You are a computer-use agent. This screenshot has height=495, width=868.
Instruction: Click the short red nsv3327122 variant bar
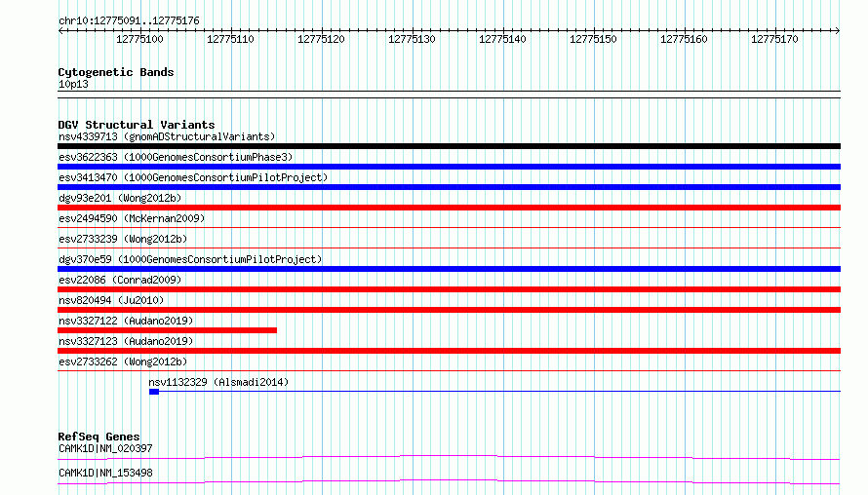point(167,330)
